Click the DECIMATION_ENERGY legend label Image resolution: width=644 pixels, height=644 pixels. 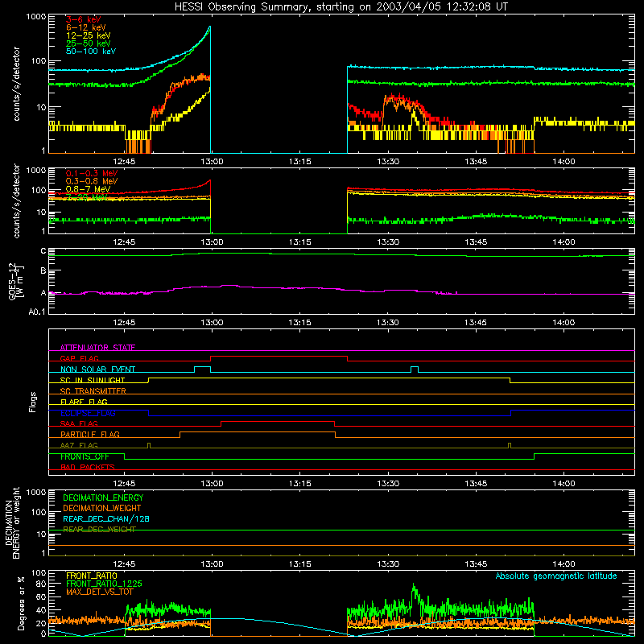point(103,497)
